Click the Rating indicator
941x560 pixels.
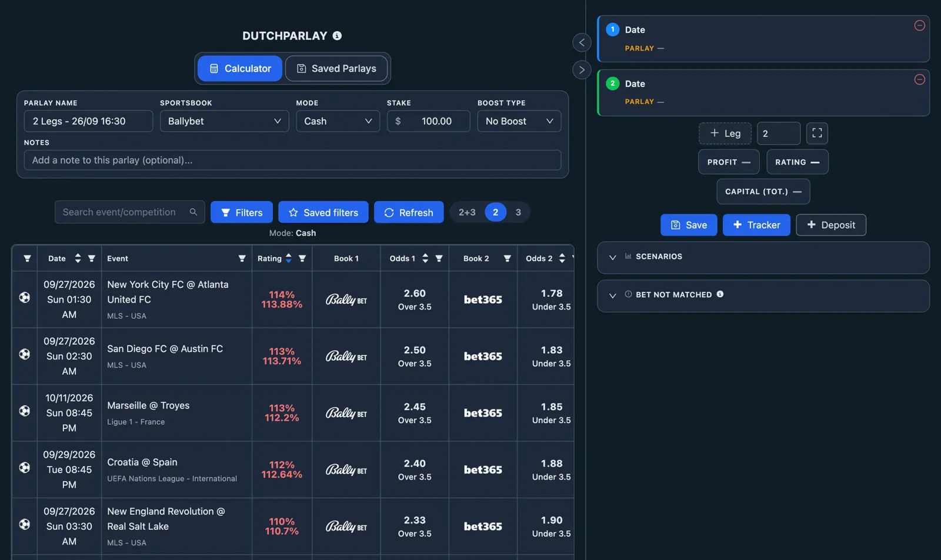[797, 162]
